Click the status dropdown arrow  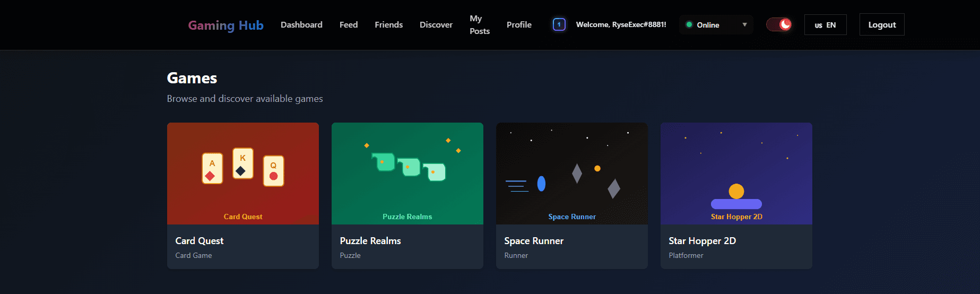tap(744, 25)
